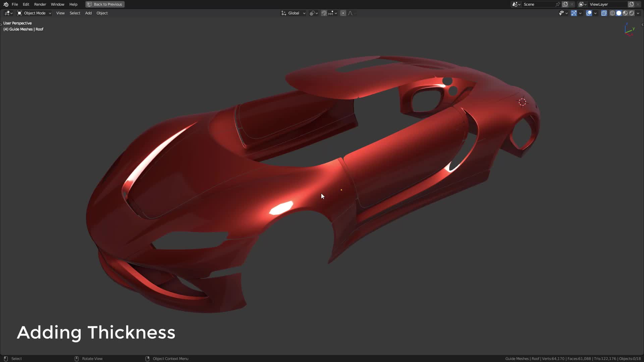Open the viewport Object menu

[102, 13]
